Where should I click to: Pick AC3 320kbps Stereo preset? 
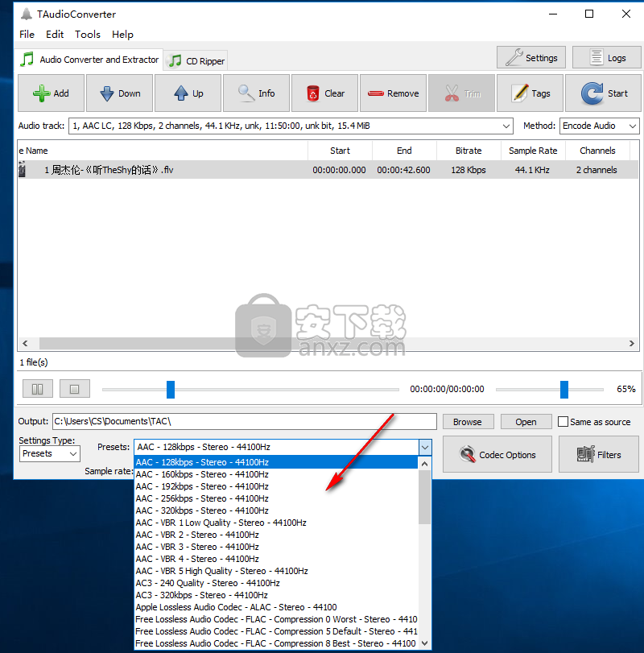275,595
